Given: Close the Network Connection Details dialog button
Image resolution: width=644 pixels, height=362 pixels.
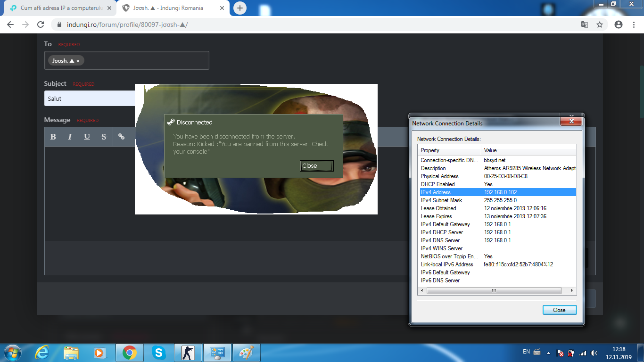Looking at the screenshot, I should point(559,310).
